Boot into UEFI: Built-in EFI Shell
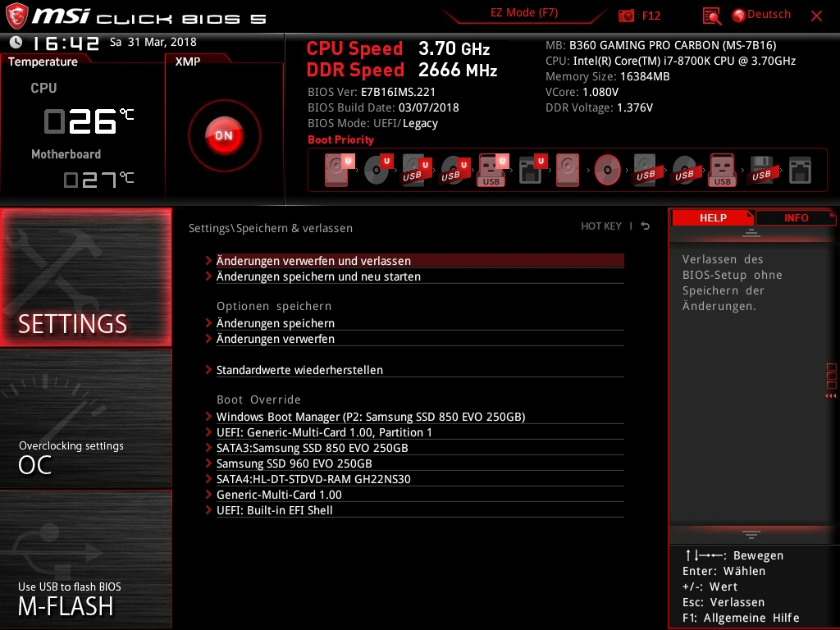 pos(420,510)
